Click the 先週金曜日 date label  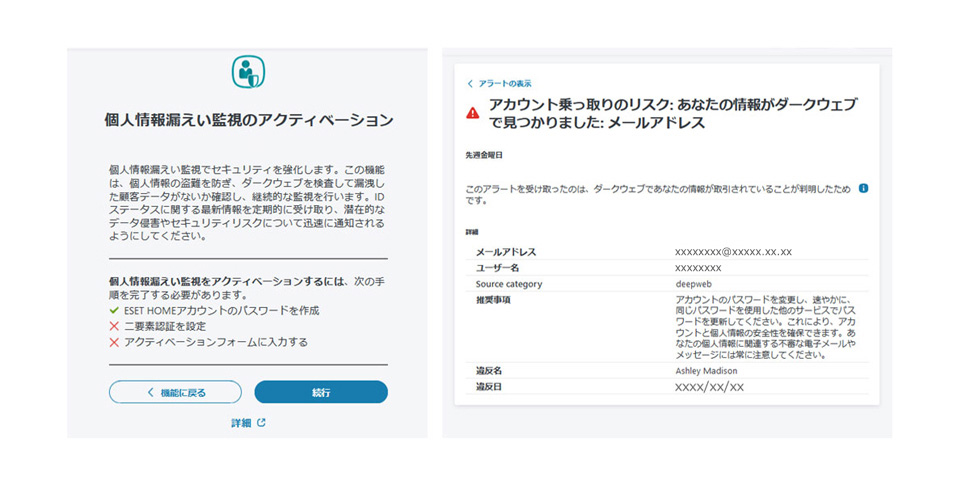point(484,155)
